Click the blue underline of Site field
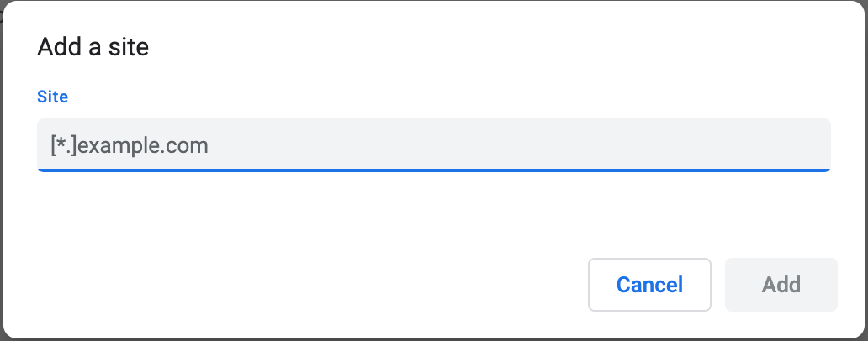 tap(433, 170)
